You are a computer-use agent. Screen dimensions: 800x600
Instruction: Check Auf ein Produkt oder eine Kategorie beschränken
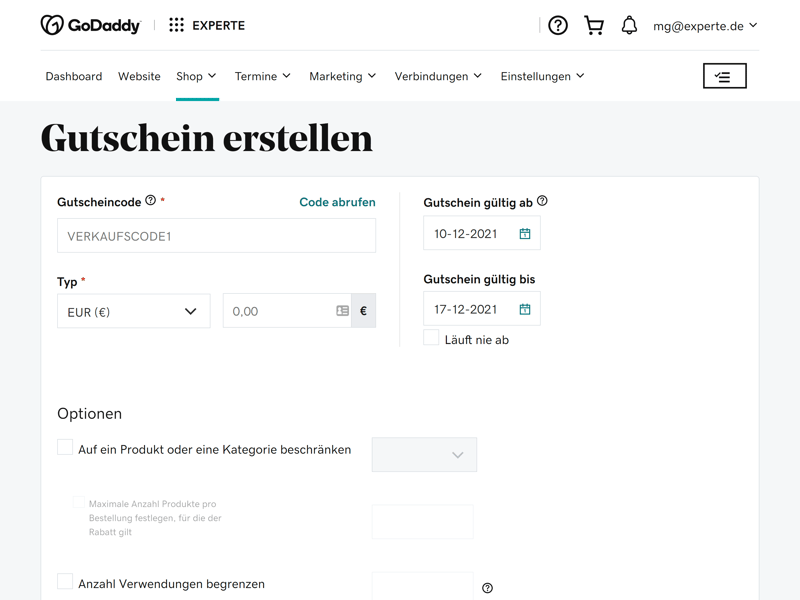point(65,448)
